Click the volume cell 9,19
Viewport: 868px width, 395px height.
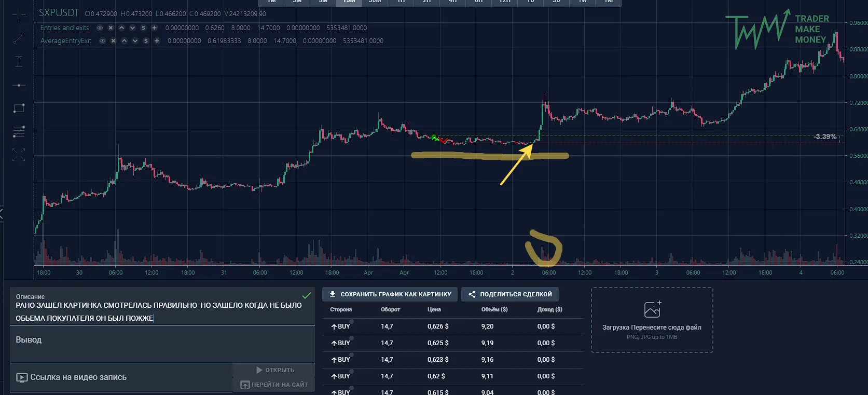[x=488, y=343]
